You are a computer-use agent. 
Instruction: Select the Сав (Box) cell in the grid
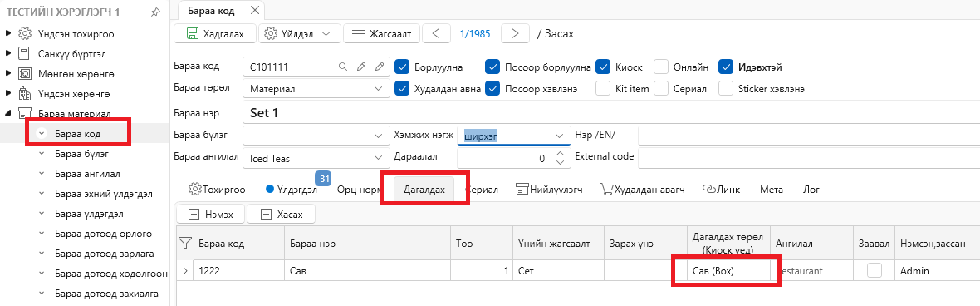tap(728, 271)
